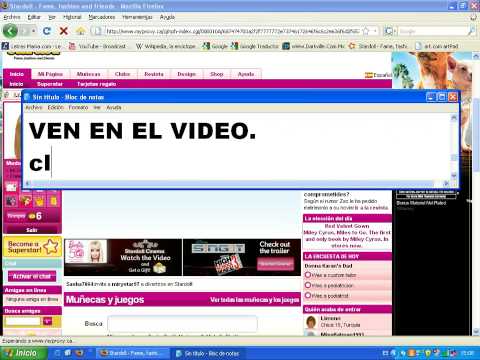The height and width of the screenshot is (360, 480).
Task: Bookmark this page with the star icon
Action: (x=366, y=31)
